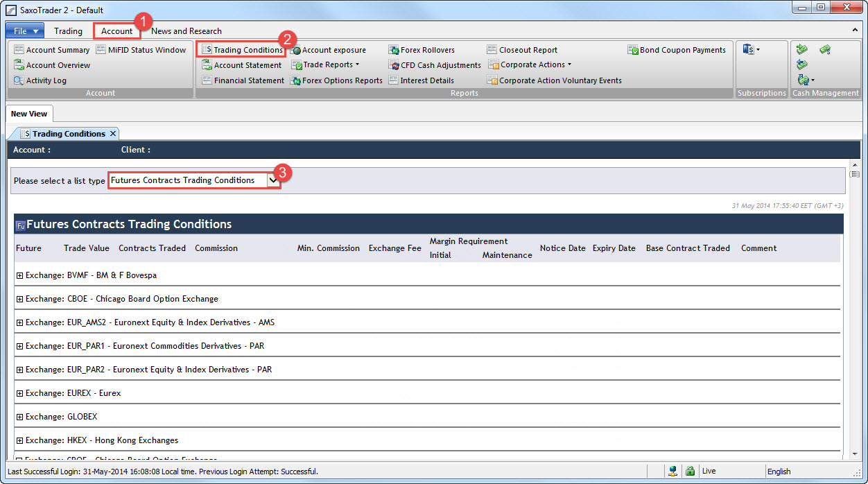Click the Contracts Traded column header

153,248
